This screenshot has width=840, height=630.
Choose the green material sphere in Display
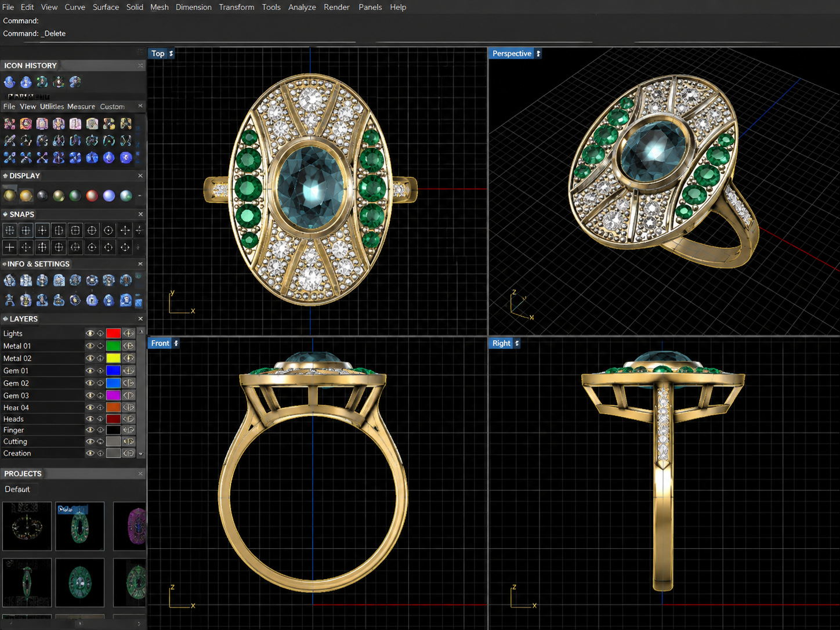tap(75, 195)
